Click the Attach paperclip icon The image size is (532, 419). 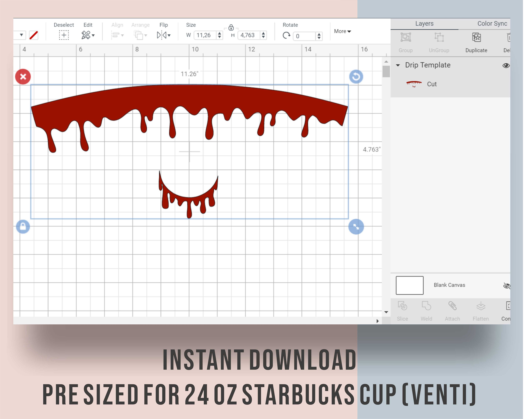coord(452,306)
